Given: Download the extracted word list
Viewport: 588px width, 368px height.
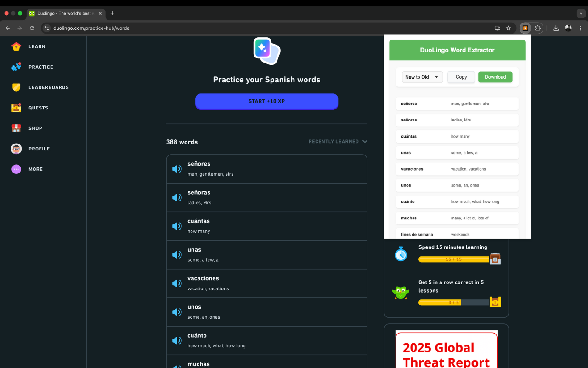Looking at the screenshot, I should click(x=495, y=77).
